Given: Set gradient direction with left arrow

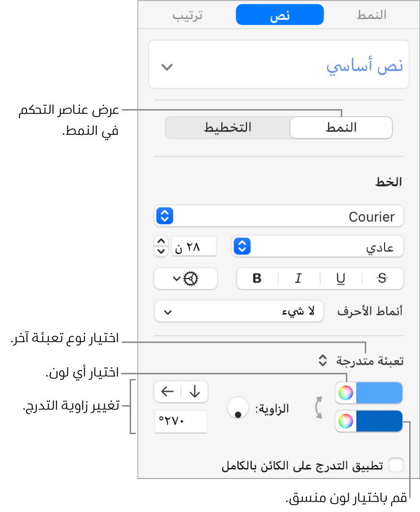Looking at the screenshot, I should pyautogui.click(x=168, y=392).
